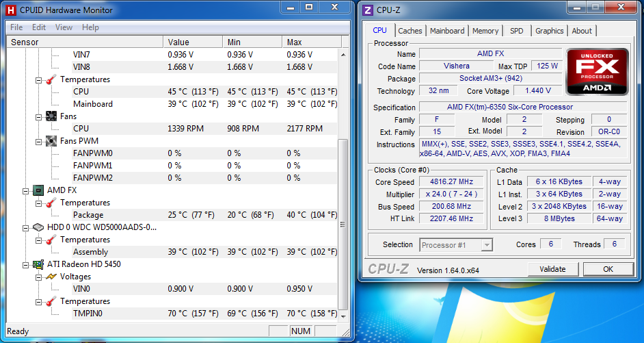Click the Max column header
The height and width of the screenshot is (343, 644).
click(311, 42)
